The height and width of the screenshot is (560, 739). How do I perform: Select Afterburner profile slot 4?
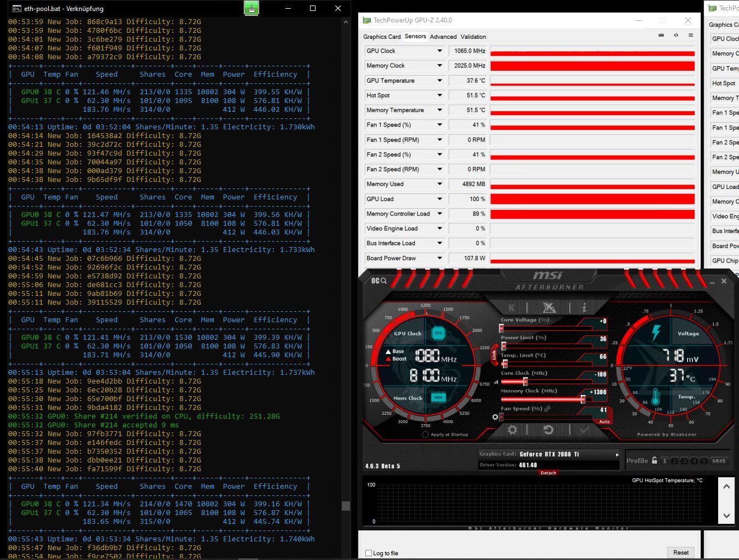[x=694, y=461]
